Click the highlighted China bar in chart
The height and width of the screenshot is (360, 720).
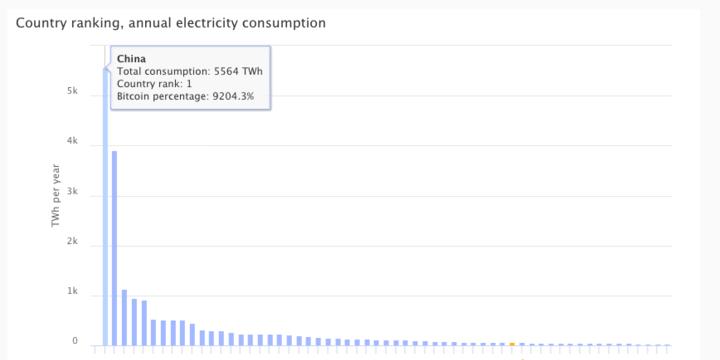pos(105,207)
